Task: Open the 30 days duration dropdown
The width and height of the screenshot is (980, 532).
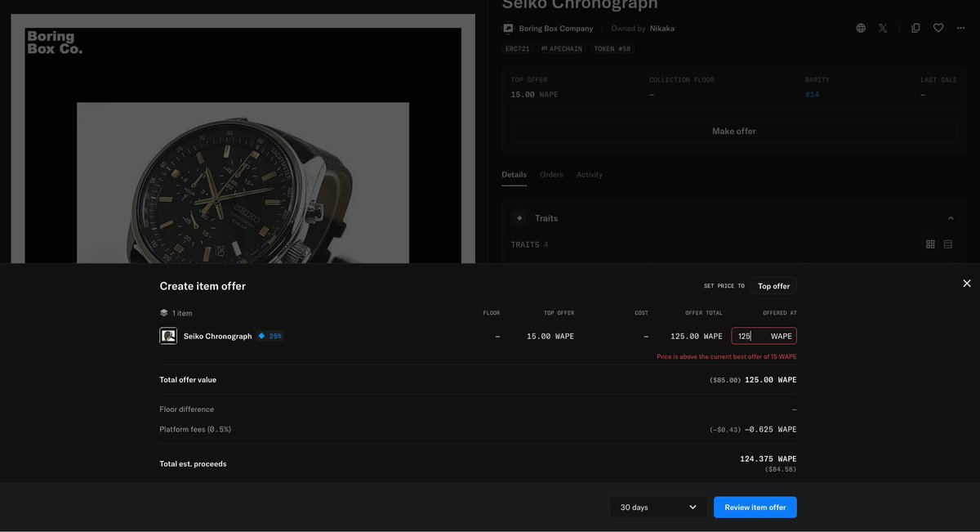Action: point(658,507)
